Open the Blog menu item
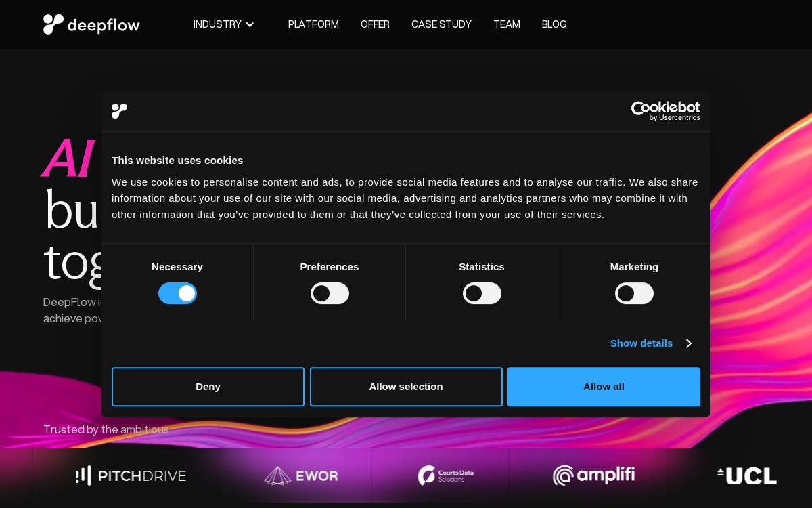 pos(554,24)
